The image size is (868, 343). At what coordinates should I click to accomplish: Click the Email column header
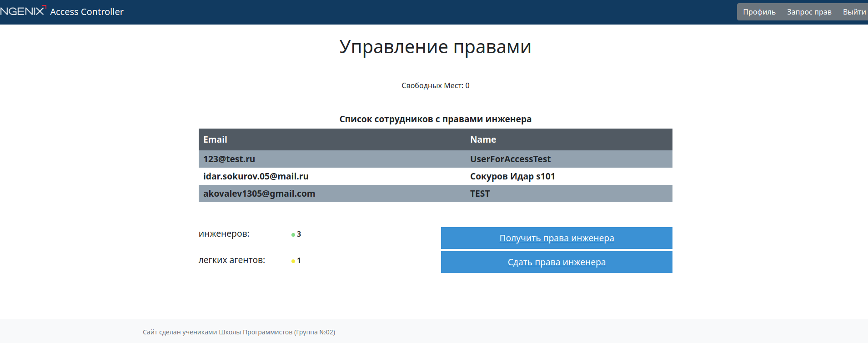(x=215, y=139)
